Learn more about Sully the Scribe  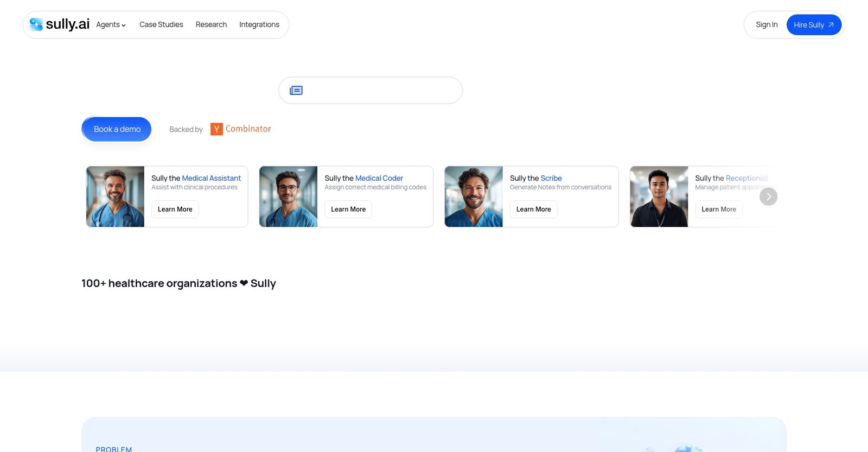[x=533, y=209]
